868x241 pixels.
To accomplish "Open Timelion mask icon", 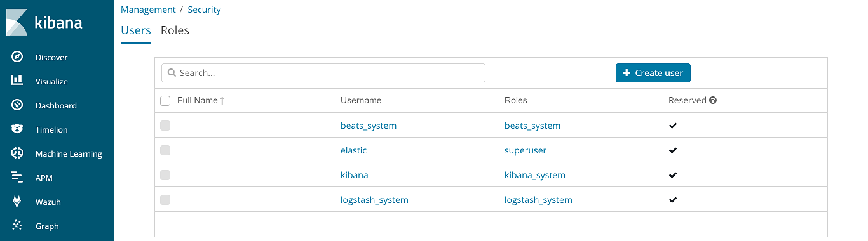I will click(17, 129).
